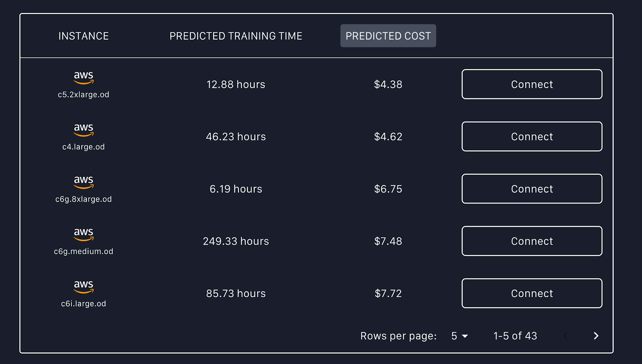Open the rows per page dropdown

tap(459, 336)
